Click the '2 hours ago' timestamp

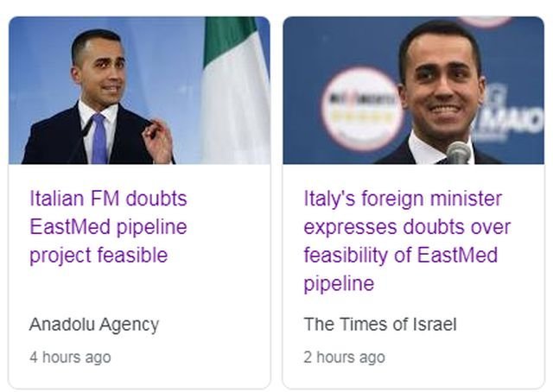point(344,357)
